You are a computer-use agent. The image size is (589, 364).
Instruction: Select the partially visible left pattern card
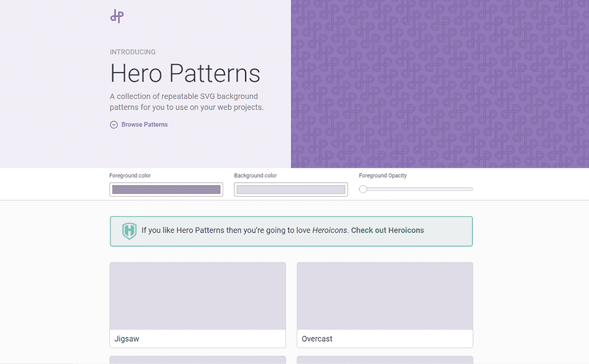(197, 360)
